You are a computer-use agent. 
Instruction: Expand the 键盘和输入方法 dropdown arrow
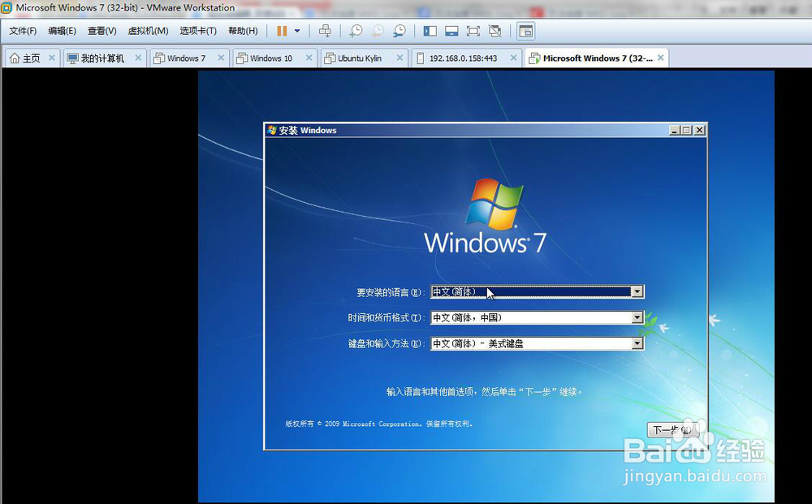[x=637, y=343]
